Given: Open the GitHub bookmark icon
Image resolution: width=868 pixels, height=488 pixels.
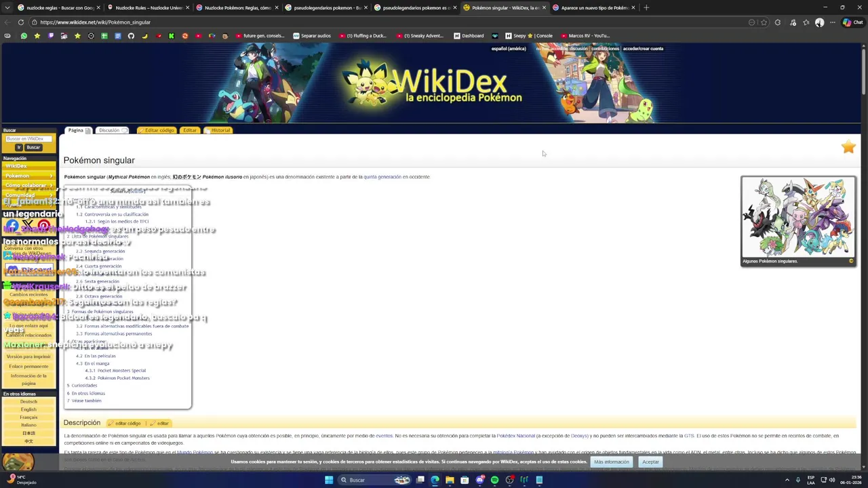Looking at the screenshot, I should click(x=131, y=36).
